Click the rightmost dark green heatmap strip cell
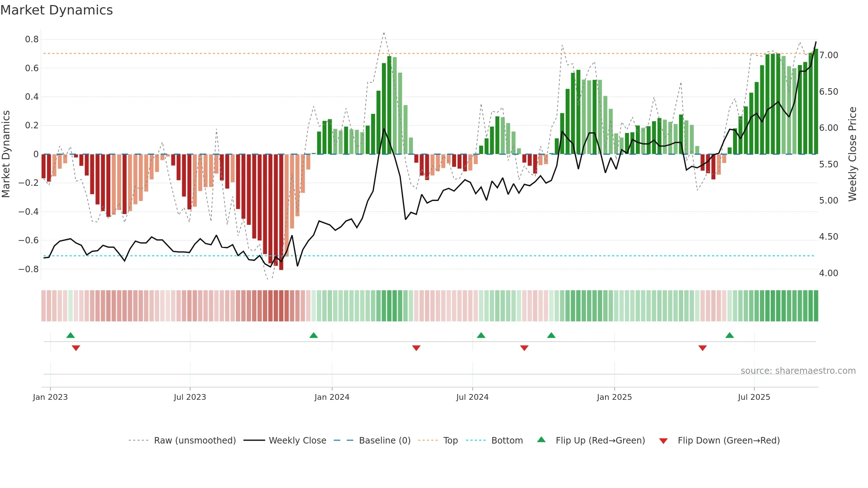Viewport: 868px width, 488px height. 816,306
